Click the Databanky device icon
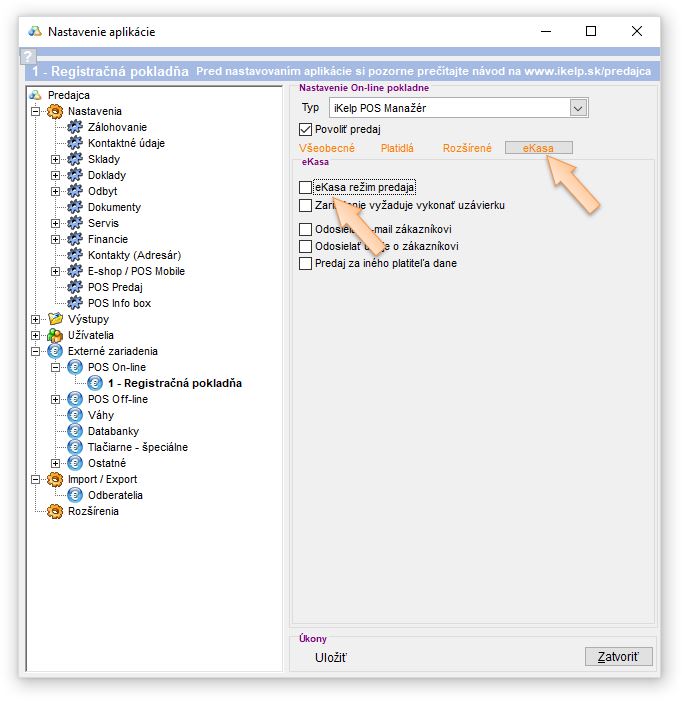 [75, 431]
